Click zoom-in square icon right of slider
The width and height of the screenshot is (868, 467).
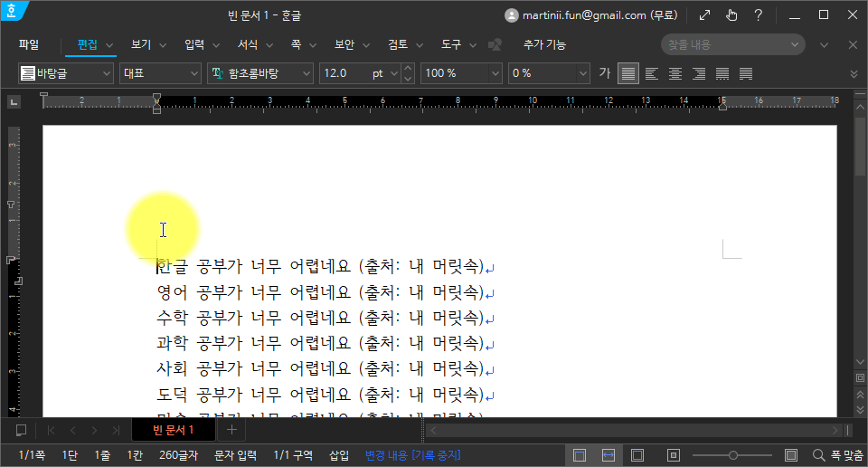(791, 455)
